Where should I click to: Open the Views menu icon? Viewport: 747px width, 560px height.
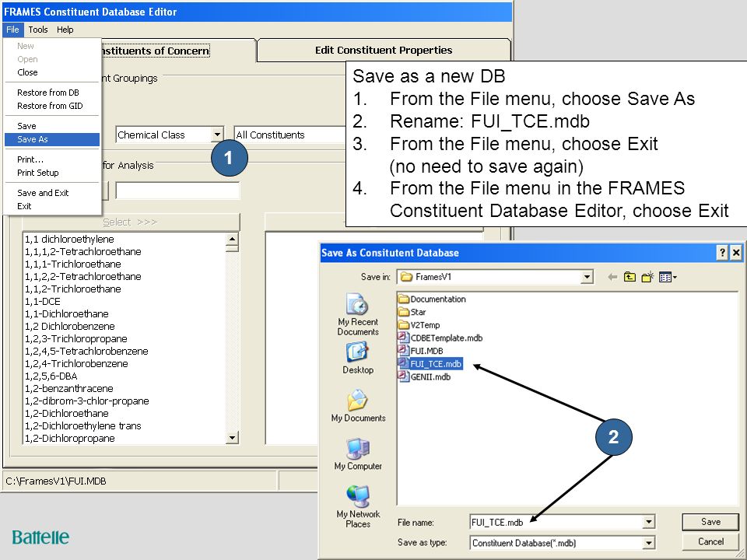(x=668, y=277)
